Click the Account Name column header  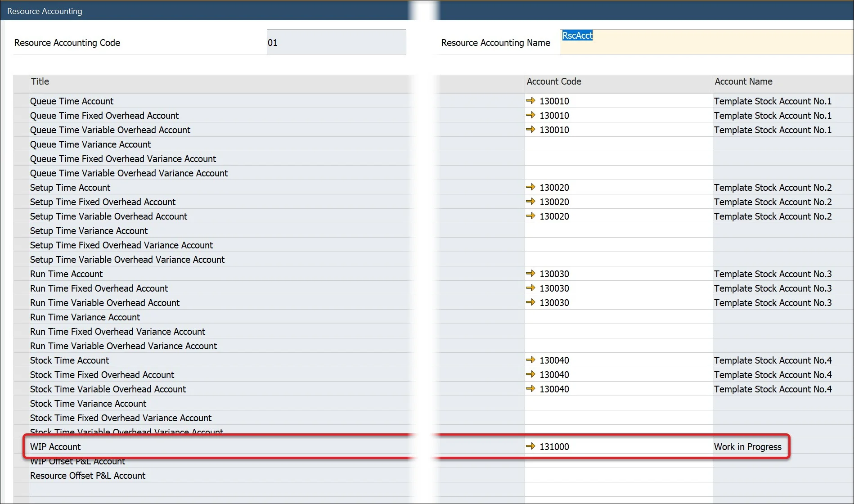pyautogui.click(x=743, y=81)
